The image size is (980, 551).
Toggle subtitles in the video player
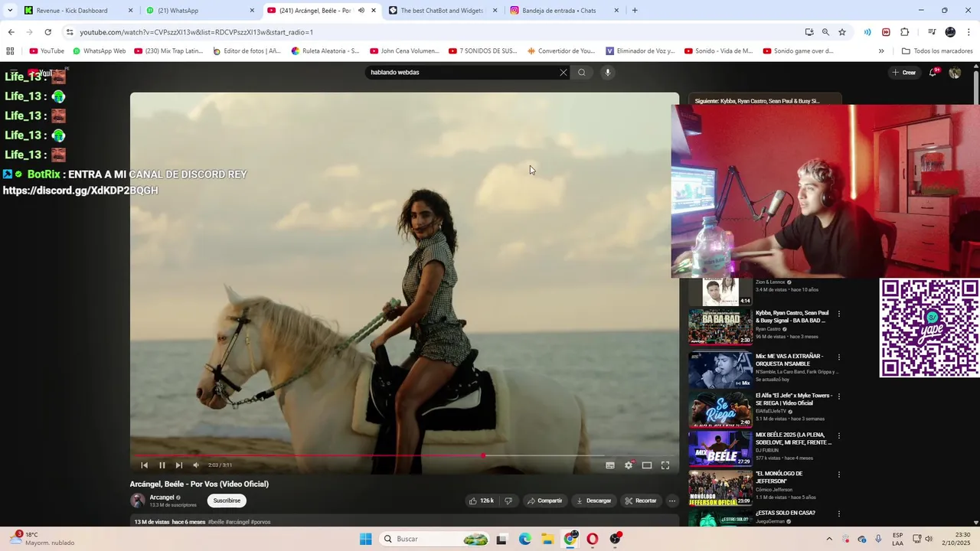[610, 465]
